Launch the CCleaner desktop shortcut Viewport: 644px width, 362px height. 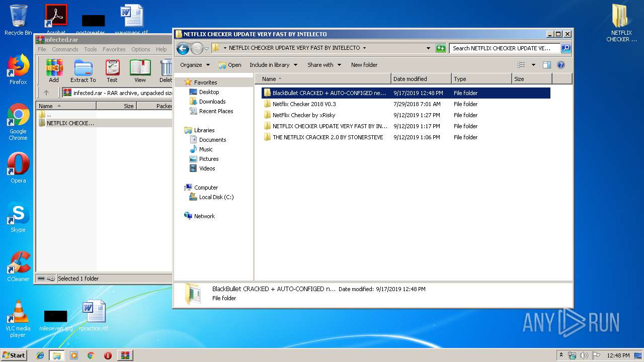[x=18, y=266]
